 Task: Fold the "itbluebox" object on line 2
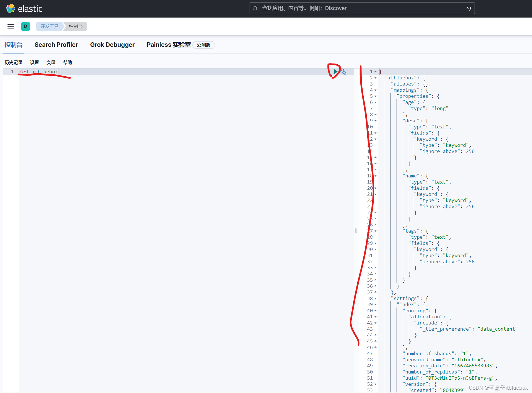375,78
